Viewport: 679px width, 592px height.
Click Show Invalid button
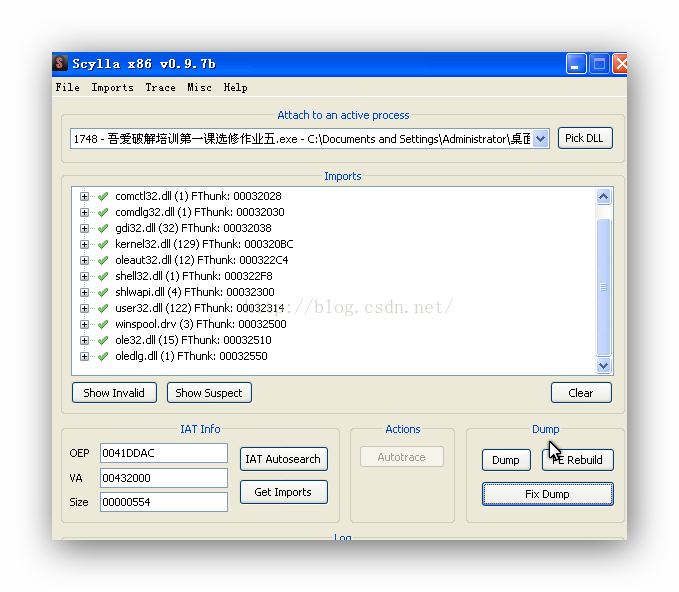pyautogui.click(x=114, y=393)
